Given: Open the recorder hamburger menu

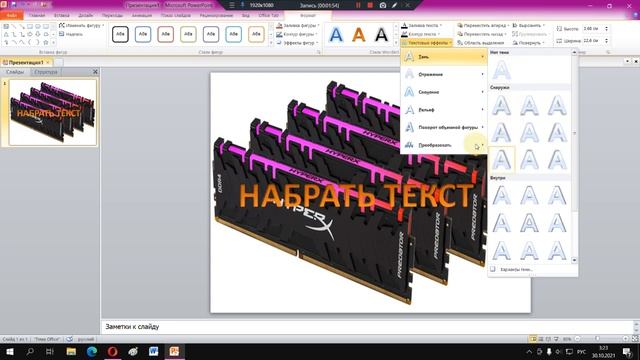Looking at the screenshot, I should point(231,5).
